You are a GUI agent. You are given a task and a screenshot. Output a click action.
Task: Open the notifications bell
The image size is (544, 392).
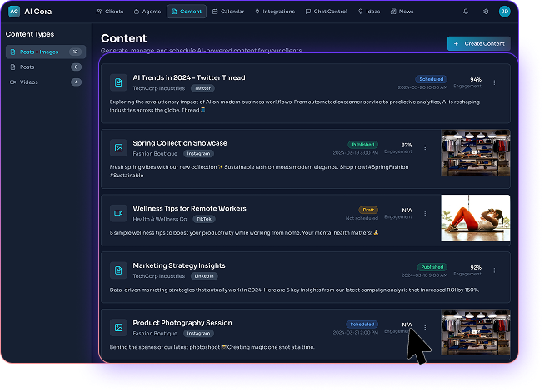(x=465, y=12)
